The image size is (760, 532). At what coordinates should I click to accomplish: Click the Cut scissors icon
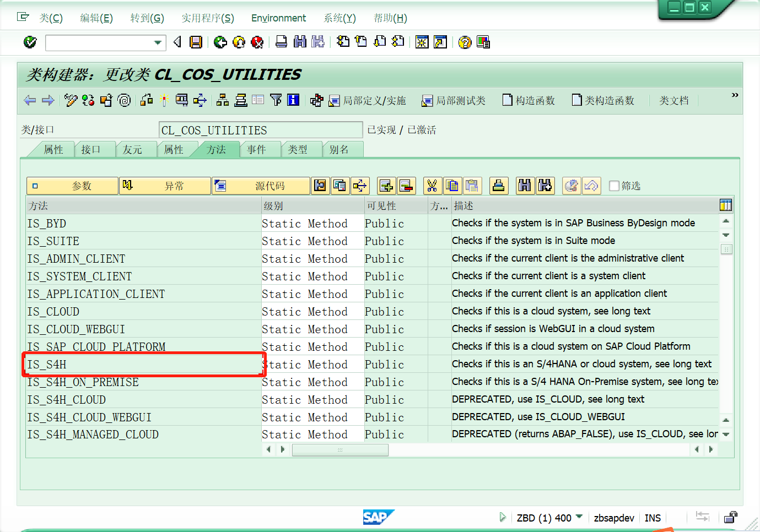click(432, 186)
